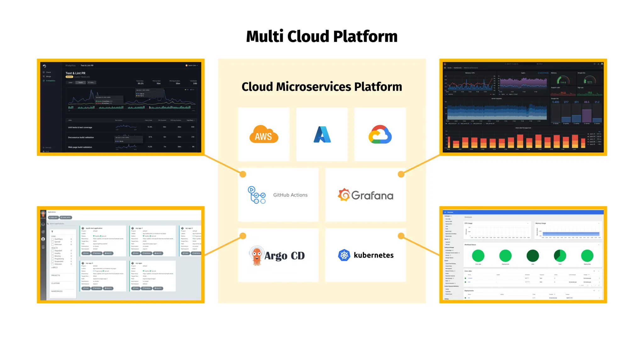Click the user profile icon in Argo CD sidebar

[43, 239]
